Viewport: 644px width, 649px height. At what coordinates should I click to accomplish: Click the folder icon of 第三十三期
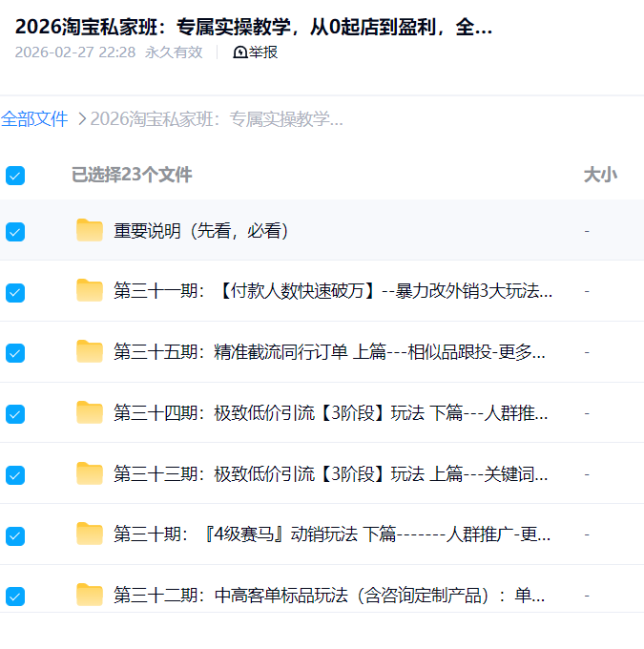click(x=90, y=473)
